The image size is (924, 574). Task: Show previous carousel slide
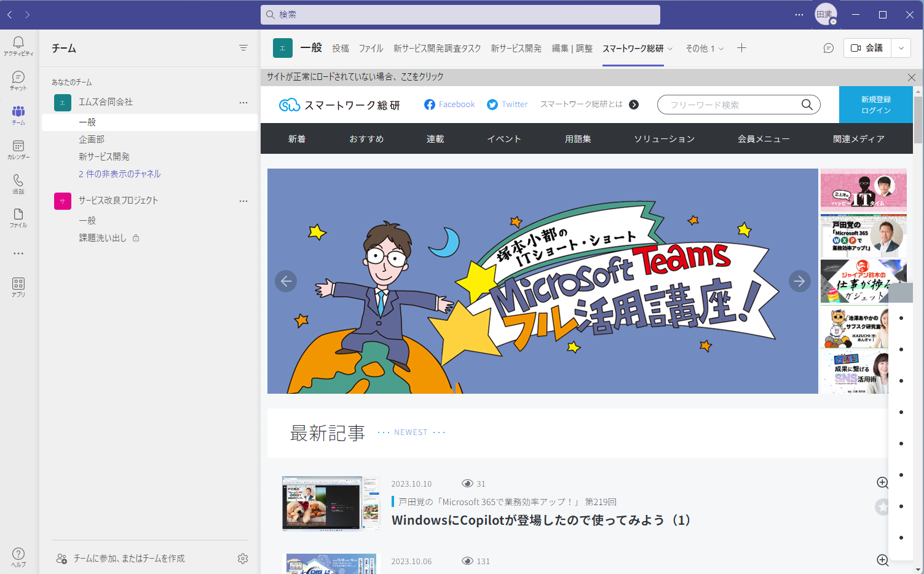point(286,281)
